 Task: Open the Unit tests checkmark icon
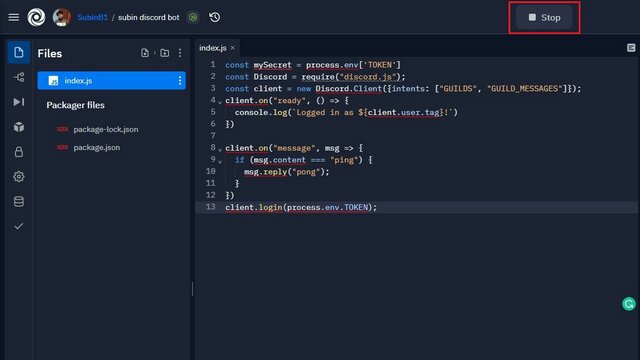[19, 226]
